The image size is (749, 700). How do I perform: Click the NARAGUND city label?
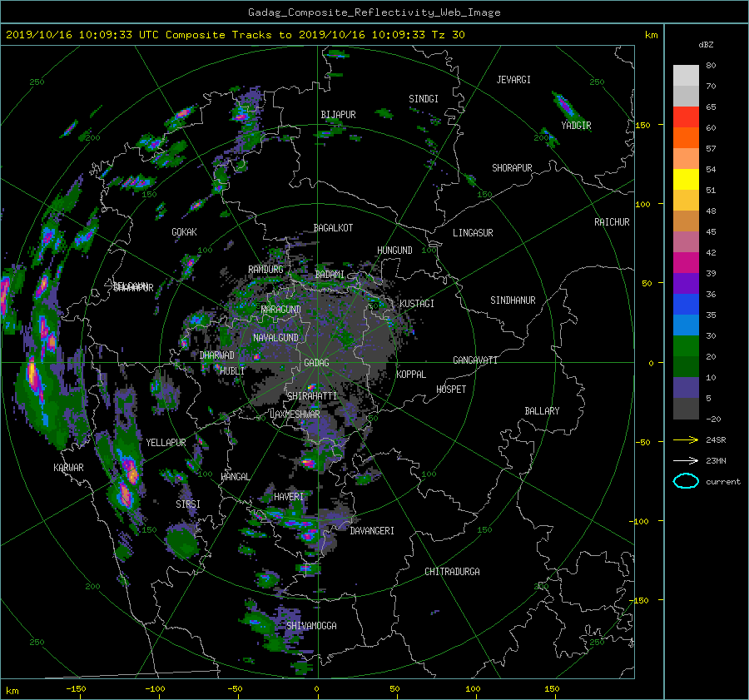[280, 309]
